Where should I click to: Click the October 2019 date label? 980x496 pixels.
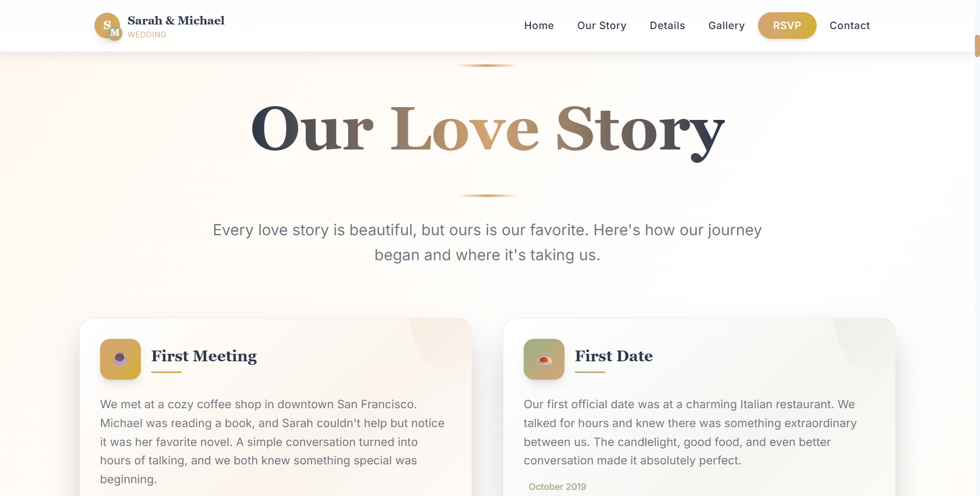pos(557,487)
